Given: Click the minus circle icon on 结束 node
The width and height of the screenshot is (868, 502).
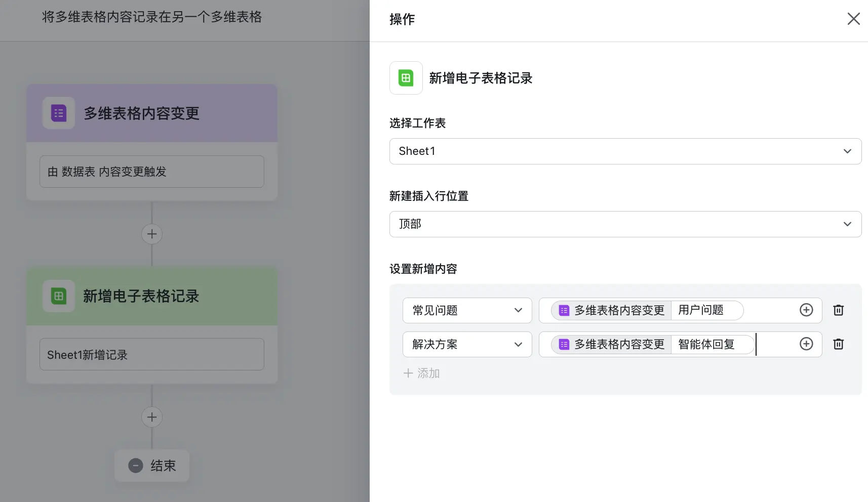Looking at the screenshot, I should click(136, 466).
